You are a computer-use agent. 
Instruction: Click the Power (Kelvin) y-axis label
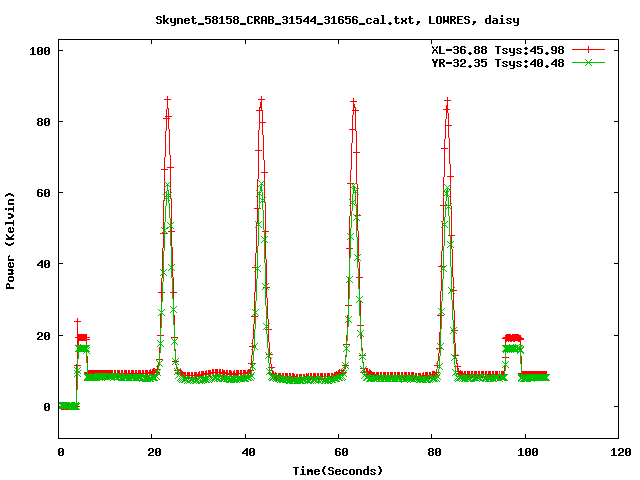tap(10, 241)
